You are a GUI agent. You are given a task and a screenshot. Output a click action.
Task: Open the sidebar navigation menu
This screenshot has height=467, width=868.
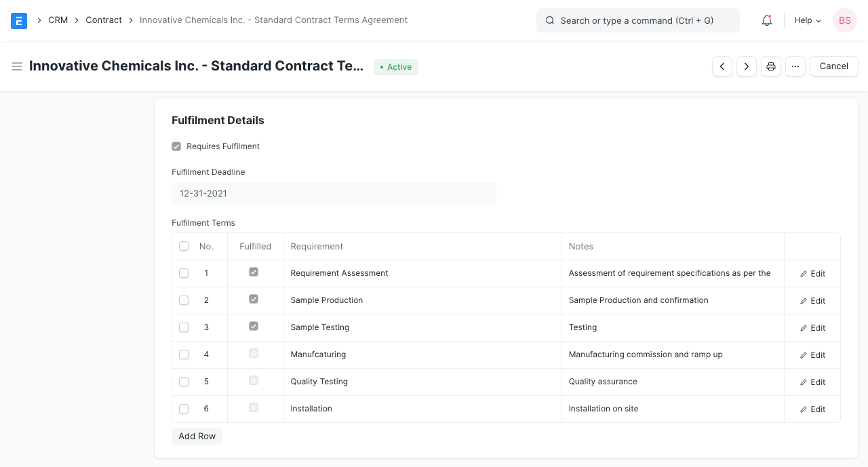coord(17,66)
